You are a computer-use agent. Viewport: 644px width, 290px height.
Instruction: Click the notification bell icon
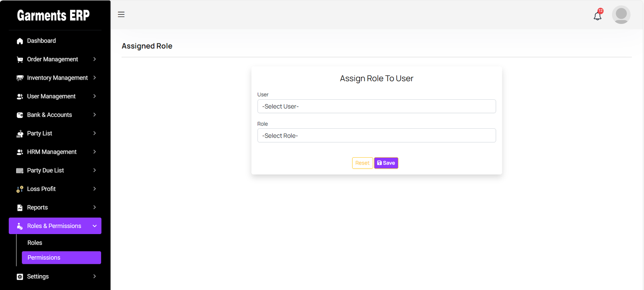tap(597, 16)
